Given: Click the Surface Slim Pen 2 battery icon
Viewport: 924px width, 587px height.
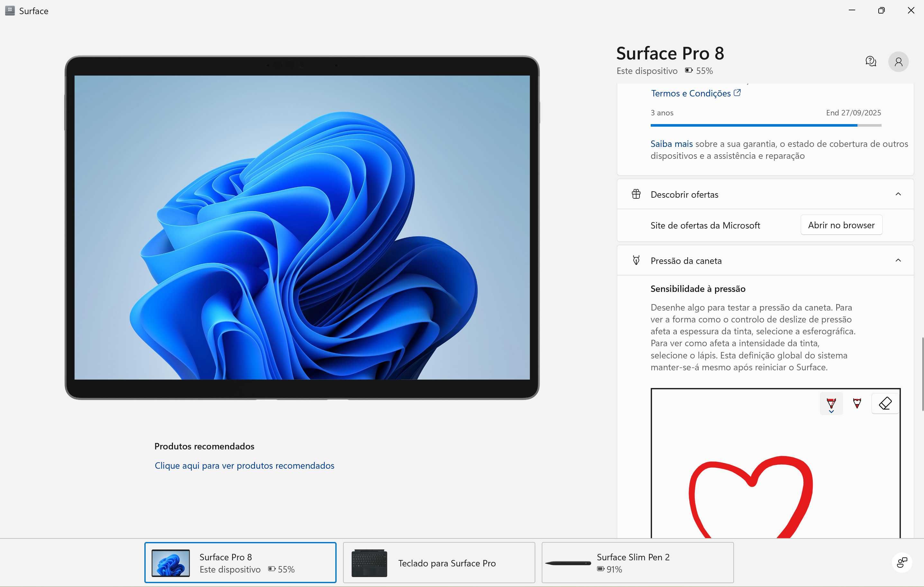Looking at the screenshot, I should point(601,569).
